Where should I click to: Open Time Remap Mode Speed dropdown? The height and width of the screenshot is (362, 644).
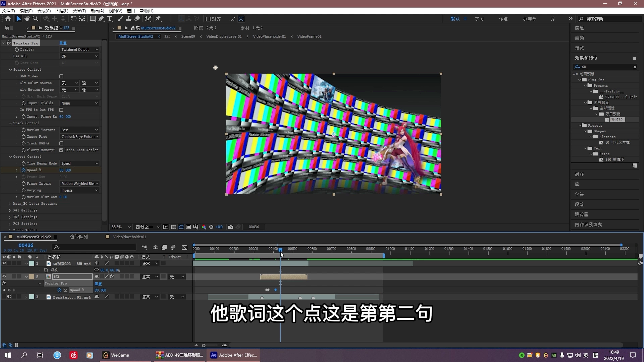(x=79, y=163)
